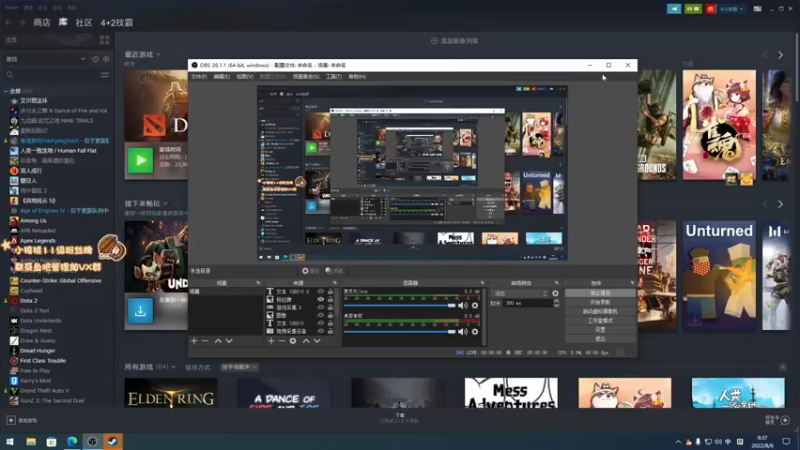Image resolution: width=800 pixels, height=450 pixels.
Task: Open advanced filter sliders icon in Steam search
Action: 105,75
